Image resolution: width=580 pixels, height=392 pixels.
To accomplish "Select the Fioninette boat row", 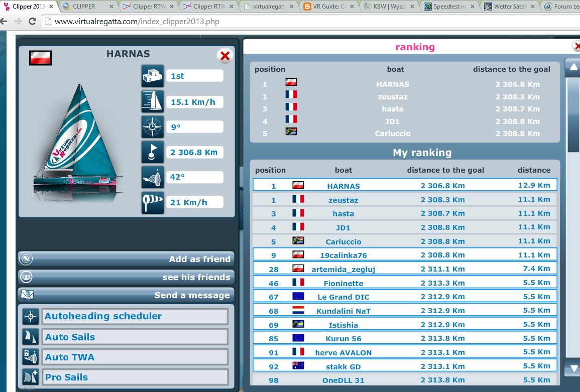I will [405, 283].
